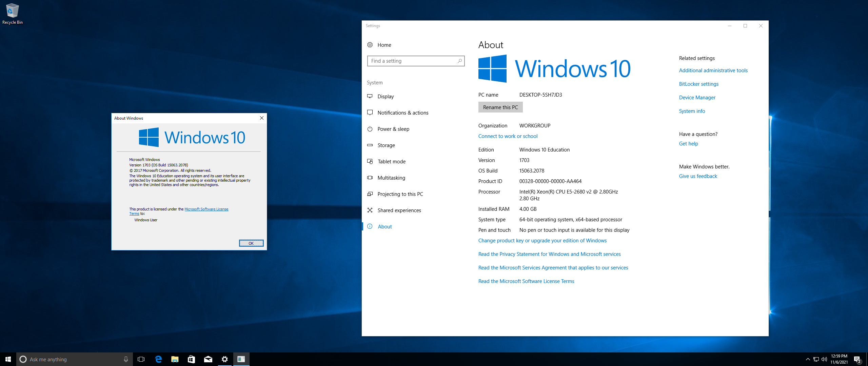Select the Shared experiences icon
Viewport: 868px width, 366px height.
tap(370, 210)
